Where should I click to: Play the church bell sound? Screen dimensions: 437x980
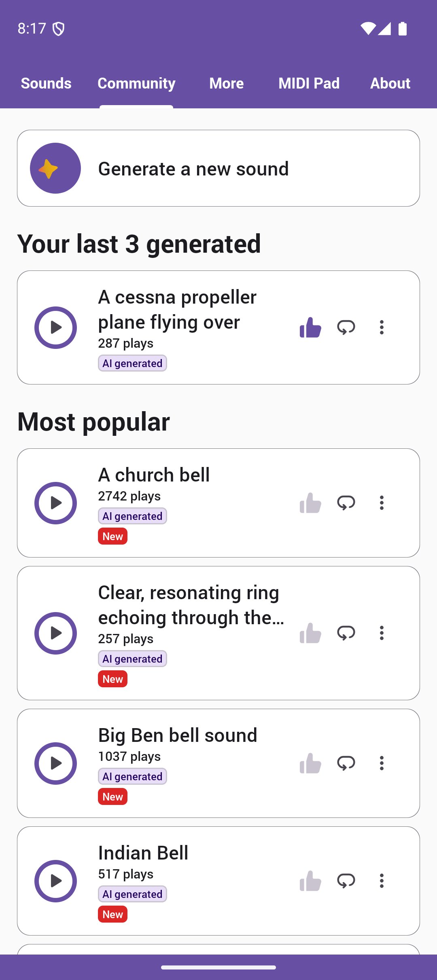pyautogui.click(x=55, y=503)
